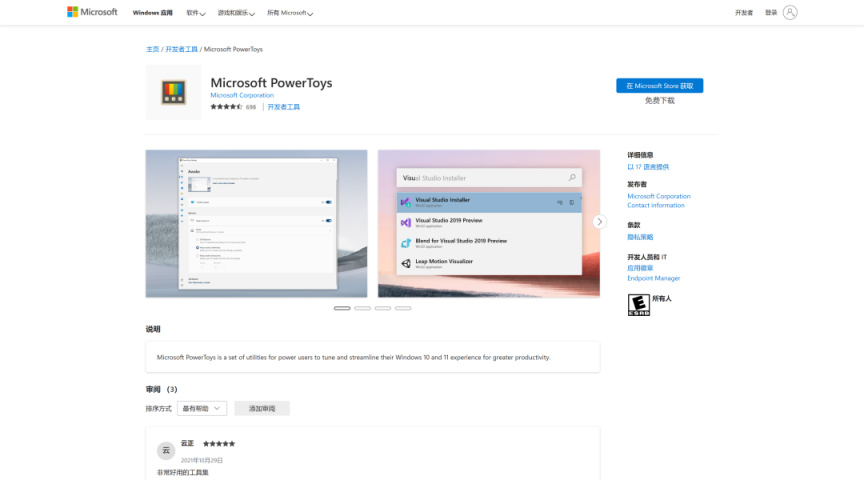Expand the 所有 Microsoft menu
The height and width of the screenshot is (480, 864).
click(290, 13)
